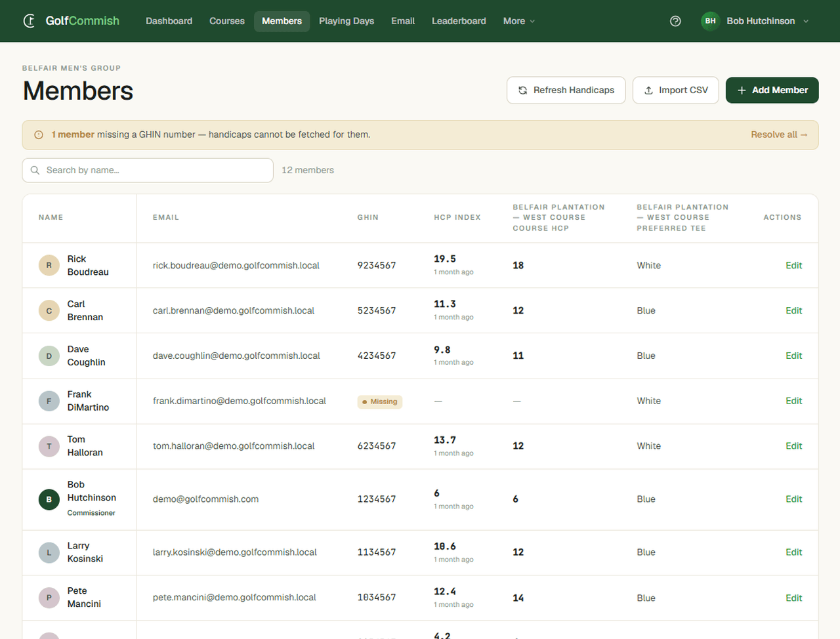Click Frank DiMartino's avatar circle

[49, 401]
